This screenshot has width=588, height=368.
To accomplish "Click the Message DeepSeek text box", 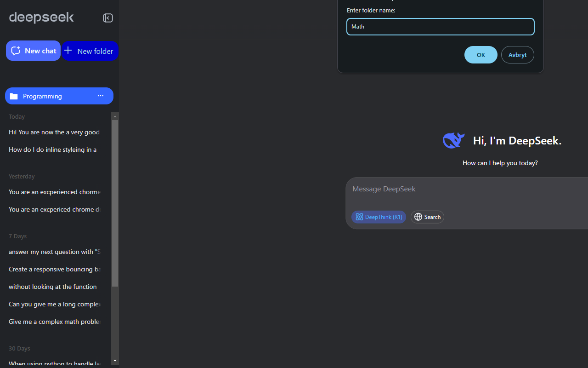I will point(467,189).
